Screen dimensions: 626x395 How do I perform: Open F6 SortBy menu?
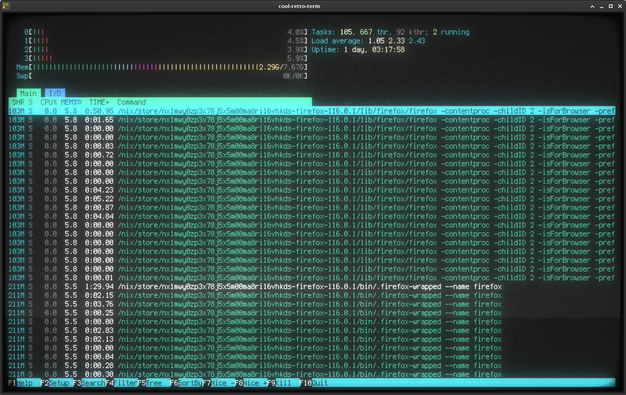pos(186,383)
